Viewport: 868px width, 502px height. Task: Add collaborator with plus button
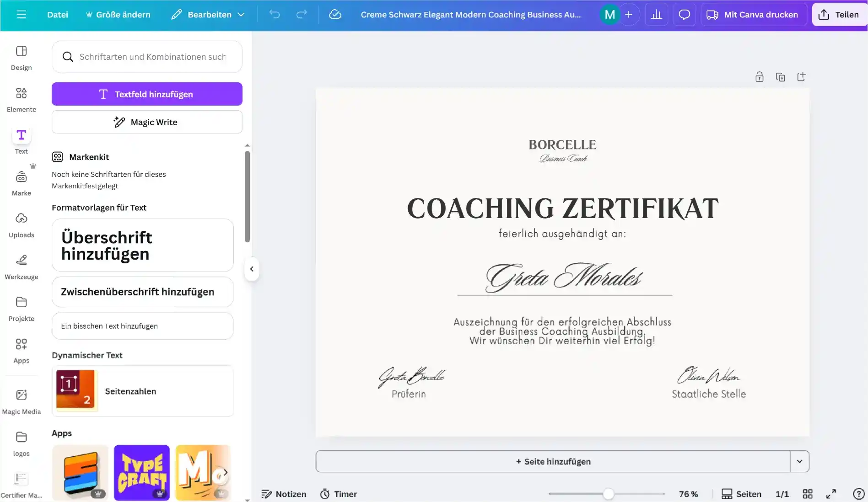[629, 15]
